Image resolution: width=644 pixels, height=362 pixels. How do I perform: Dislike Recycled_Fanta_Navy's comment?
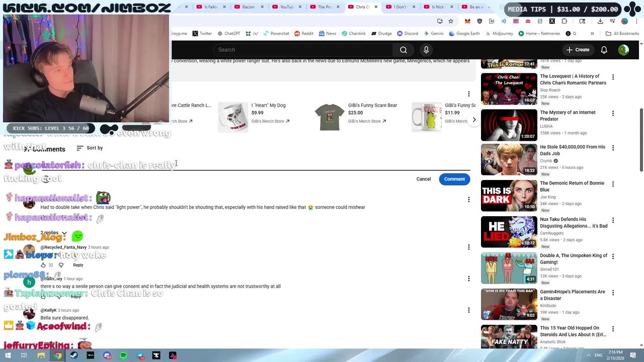61,265
